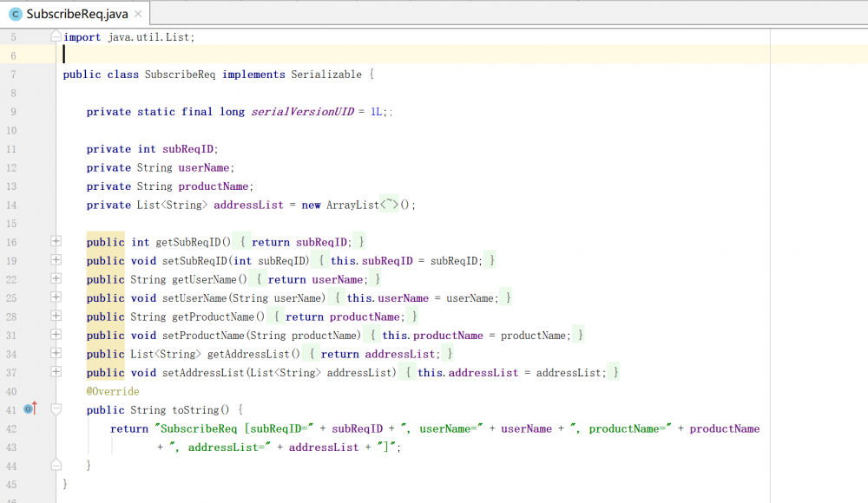
Task: Collapse the toString() method fold marker
Action: (56, 409)
